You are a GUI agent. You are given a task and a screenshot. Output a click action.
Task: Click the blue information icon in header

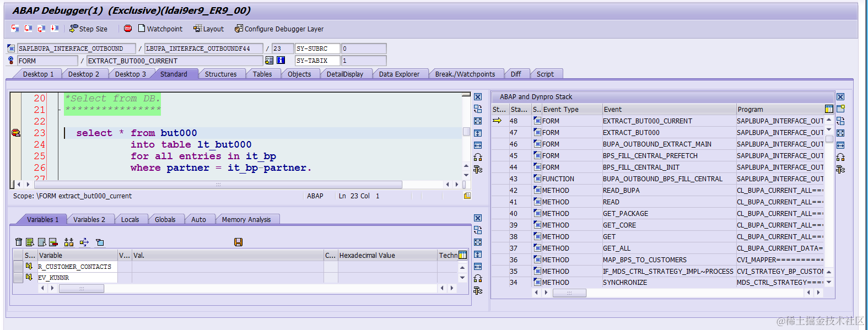point(281,61)
